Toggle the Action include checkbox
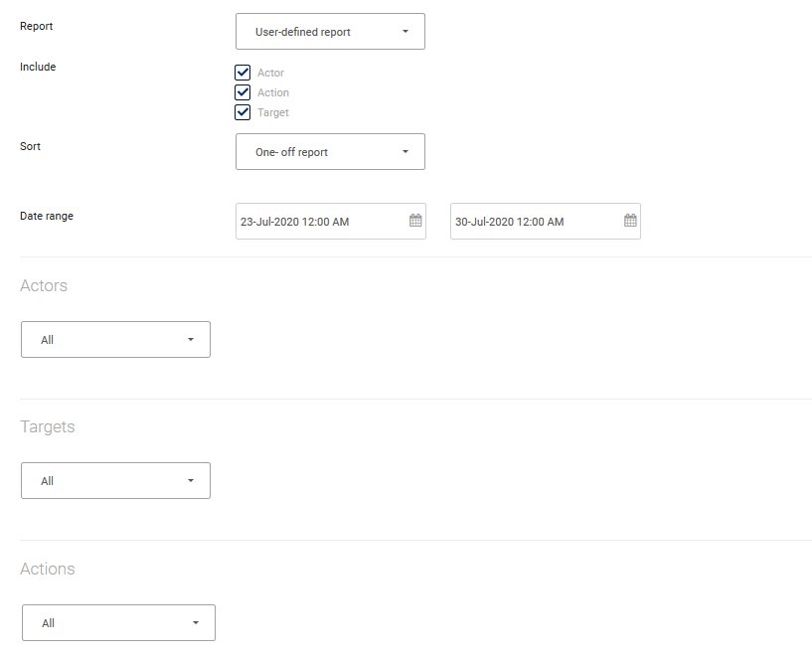The width and height of the screenshot is (812, 660). pyautogui.click(x=243, y=92)
